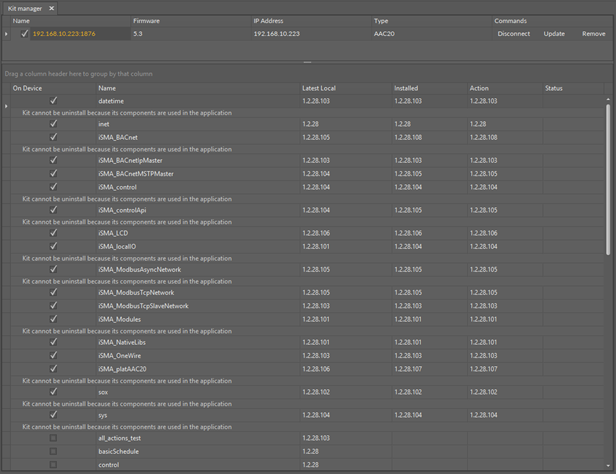Sort by the Installed column header
The height and width of the screenshot is (474, 616).
tap(406, 88)
